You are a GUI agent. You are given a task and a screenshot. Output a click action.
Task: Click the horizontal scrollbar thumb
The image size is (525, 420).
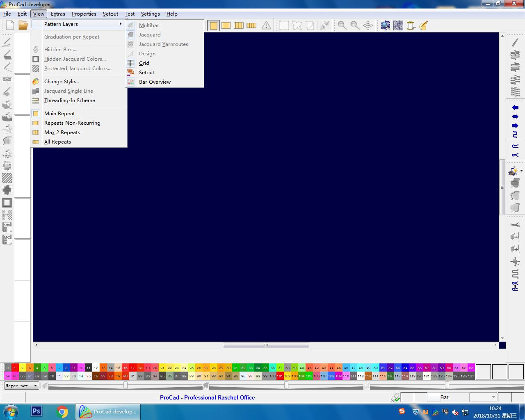pyautogui.click(x=266, y=345)
